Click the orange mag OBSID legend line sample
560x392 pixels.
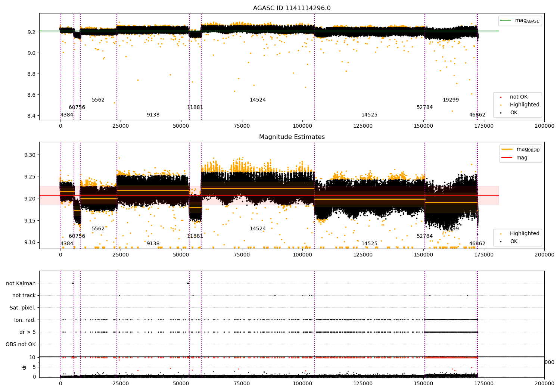click(x=507, y=149)
